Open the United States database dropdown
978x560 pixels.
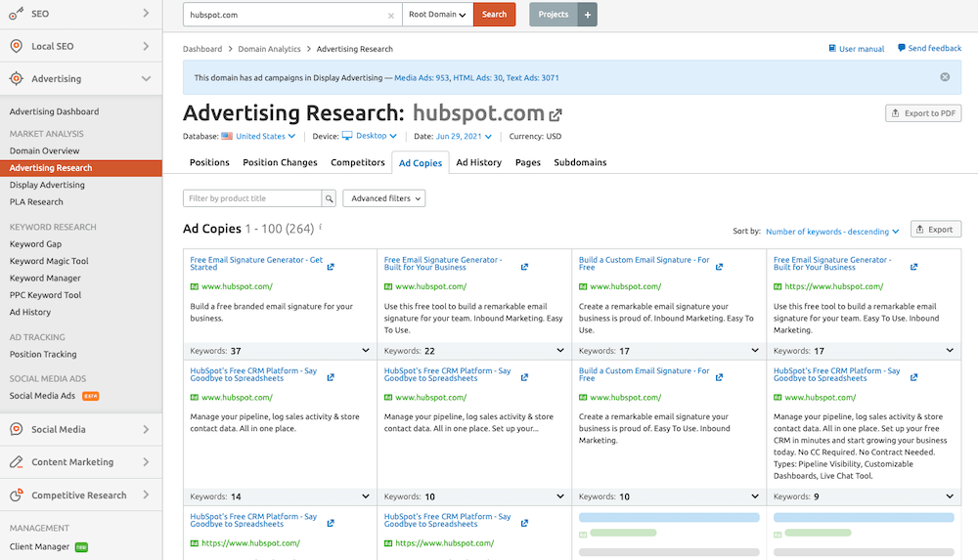(x=265, y=136)
